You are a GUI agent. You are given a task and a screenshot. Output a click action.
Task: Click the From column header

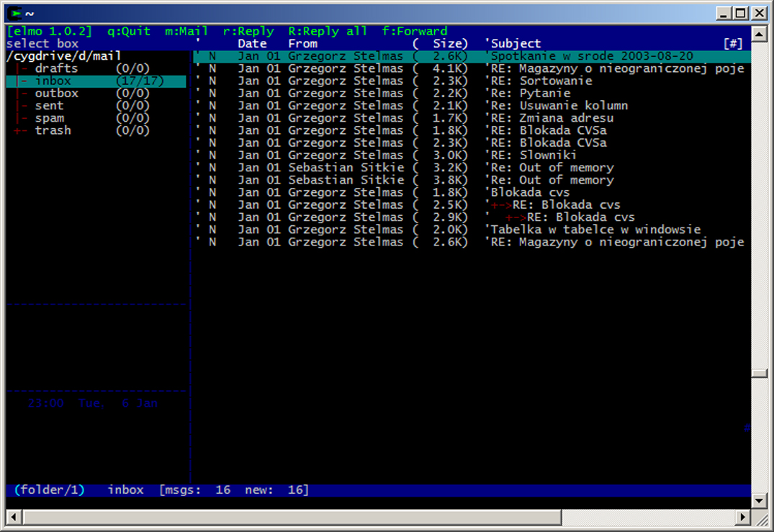click(x=302, y=43)
